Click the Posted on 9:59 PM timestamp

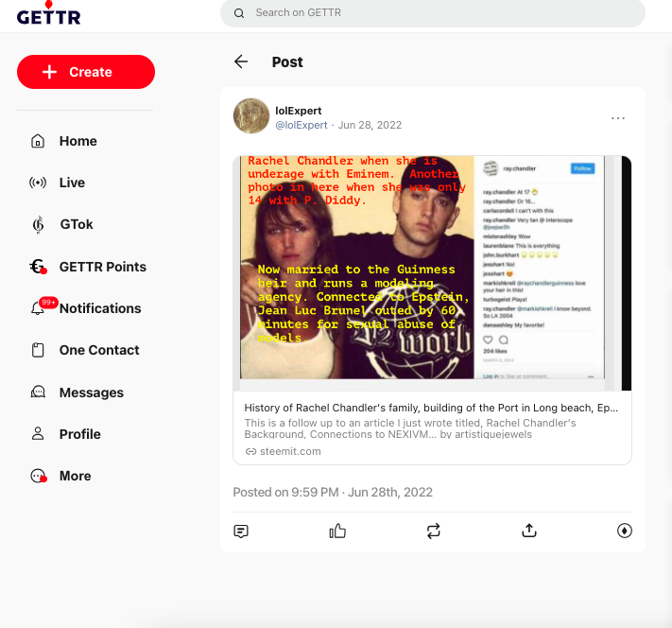(333, 492)
